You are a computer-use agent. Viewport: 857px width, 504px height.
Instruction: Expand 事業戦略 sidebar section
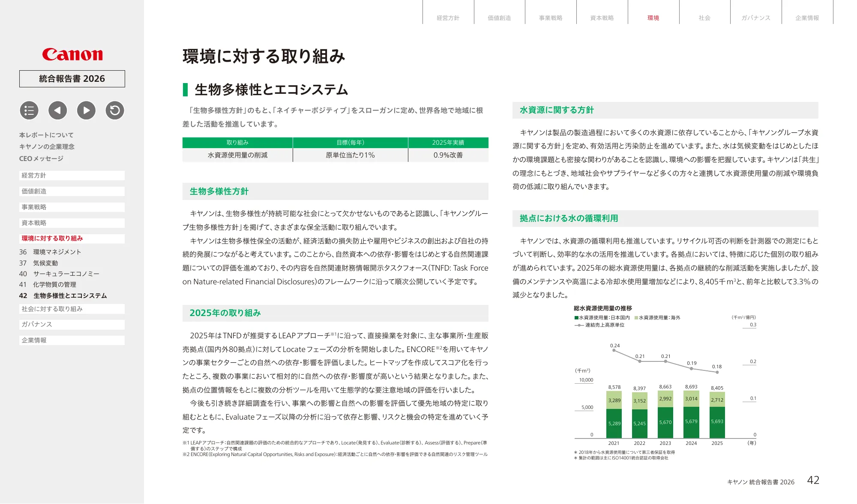coord(72,207)
